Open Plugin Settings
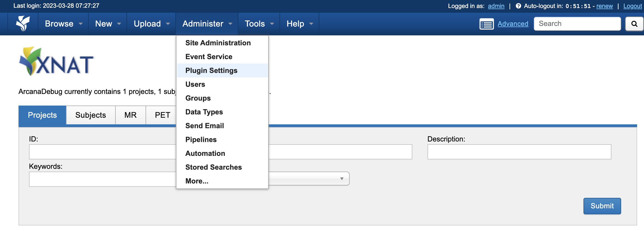 click(x=222, y=70)
